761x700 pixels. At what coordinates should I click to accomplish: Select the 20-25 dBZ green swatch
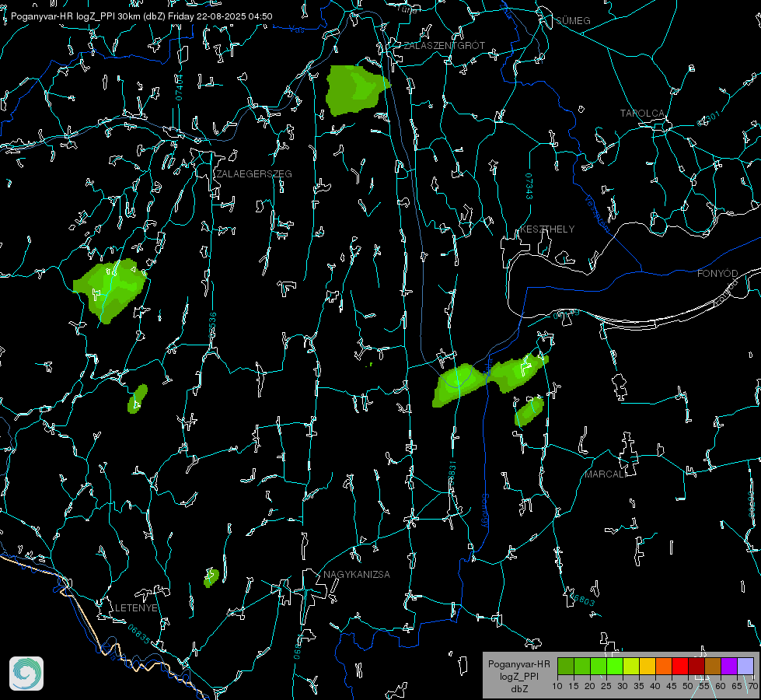click(x=599, y=666)
